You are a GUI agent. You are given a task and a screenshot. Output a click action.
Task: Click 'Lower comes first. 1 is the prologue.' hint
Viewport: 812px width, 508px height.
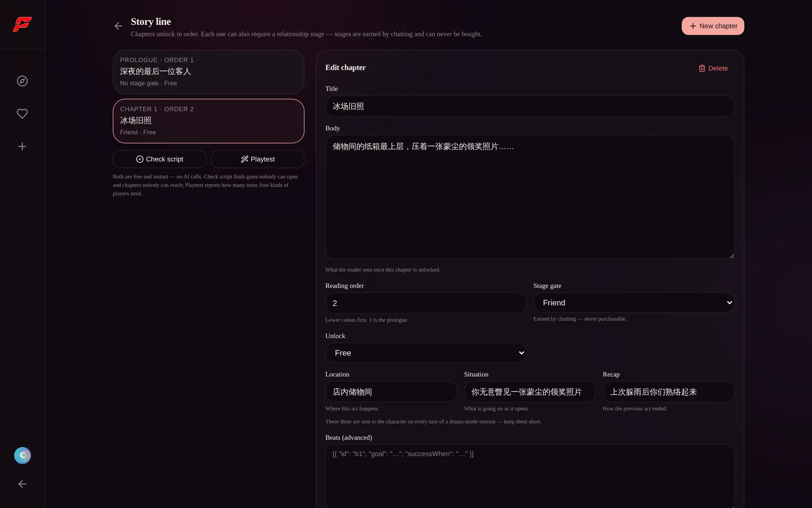point(366,320)
